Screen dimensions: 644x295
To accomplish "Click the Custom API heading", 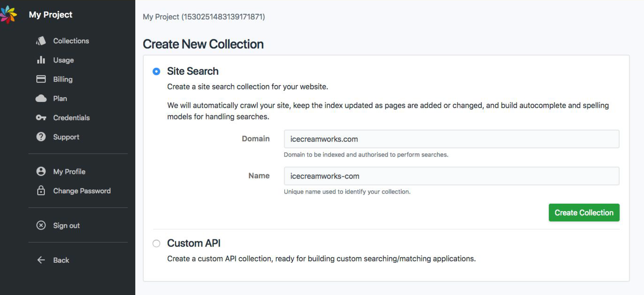I will [194, 243].
